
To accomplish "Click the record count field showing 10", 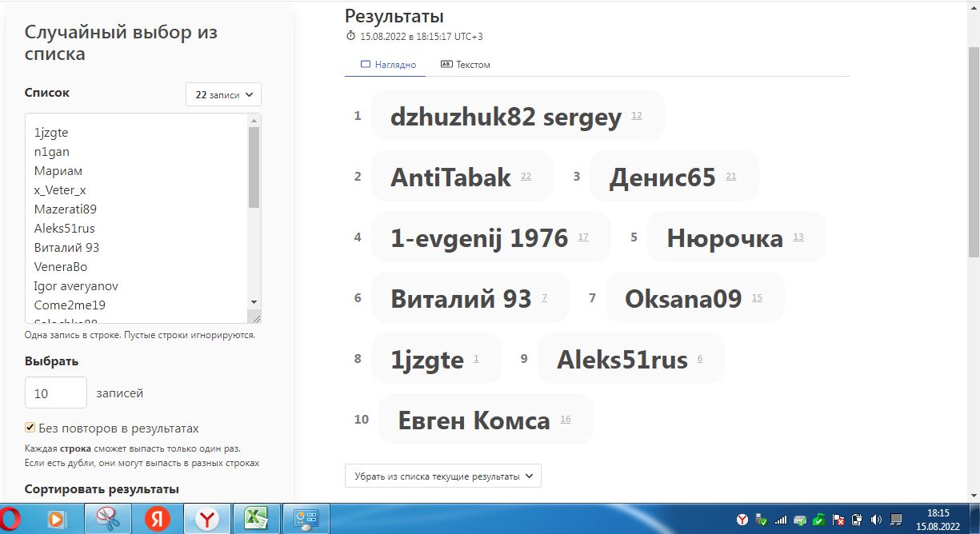I will pos(56,393).
